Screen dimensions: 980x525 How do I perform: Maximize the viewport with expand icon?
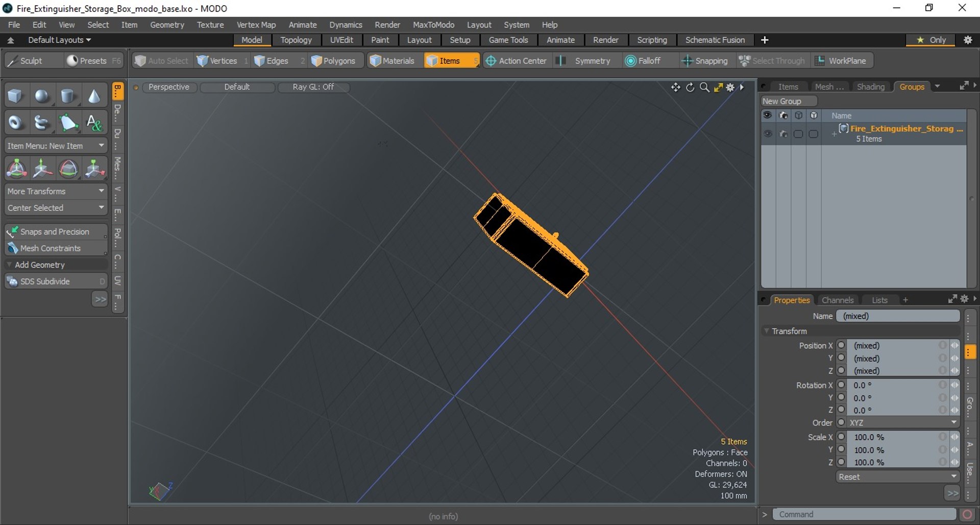(718, 87)
